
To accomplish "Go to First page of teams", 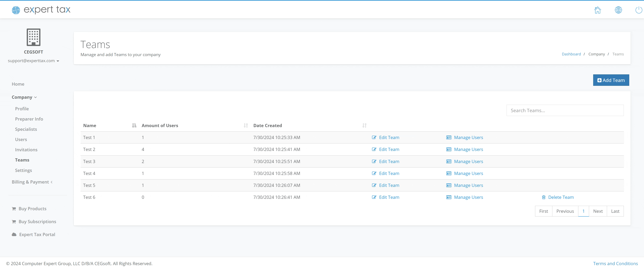I will (544, 211).
